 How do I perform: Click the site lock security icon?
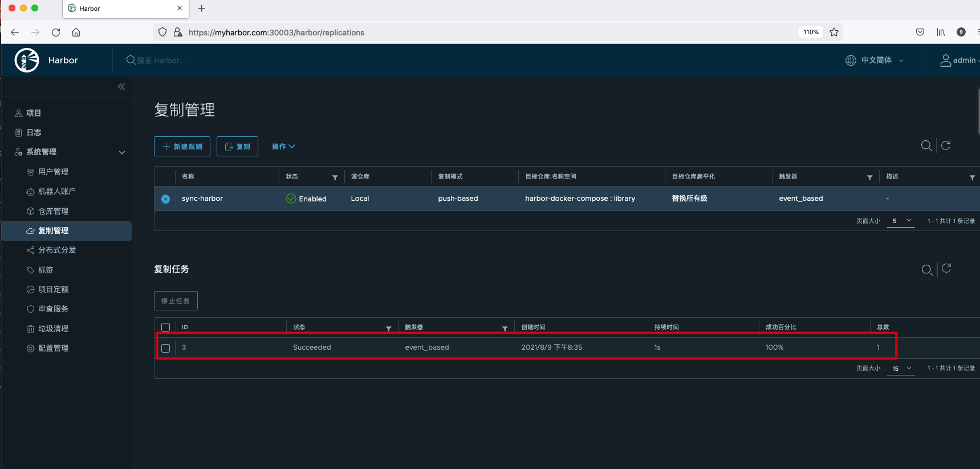(178, 33)
